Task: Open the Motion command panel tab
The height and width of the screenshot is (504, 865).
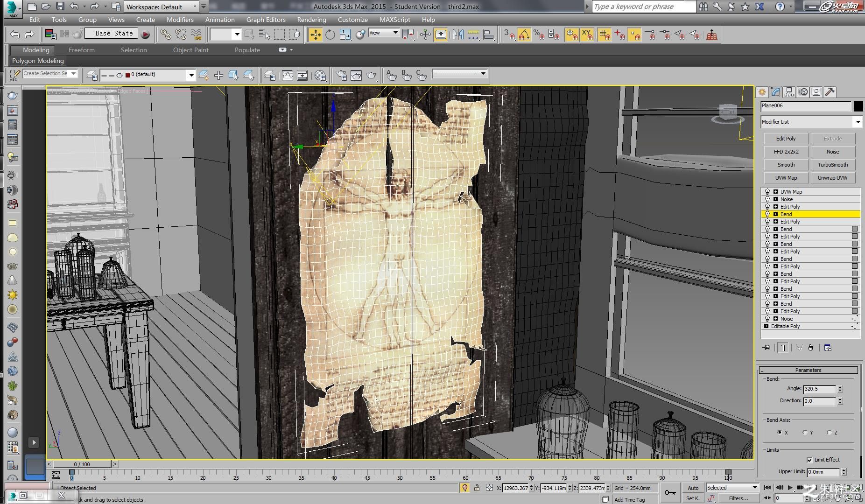Action: (803, 92)
